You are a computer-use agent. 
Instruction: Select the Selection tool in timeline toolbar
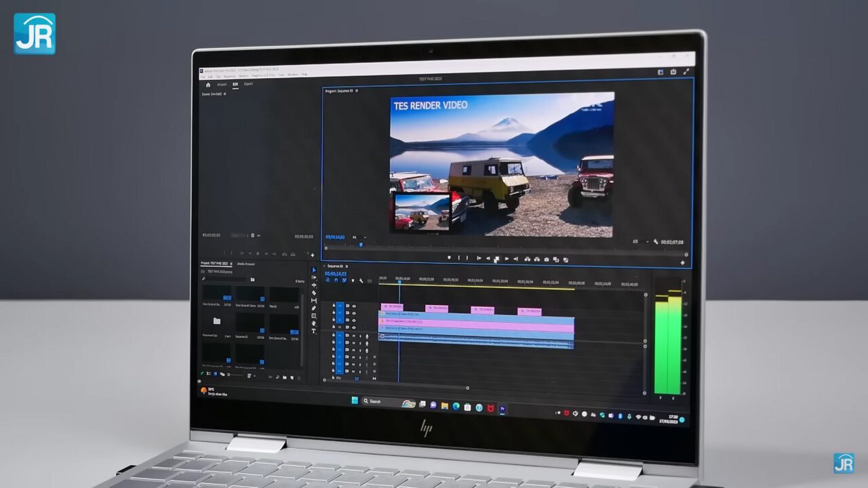click(x=313, y=269)
